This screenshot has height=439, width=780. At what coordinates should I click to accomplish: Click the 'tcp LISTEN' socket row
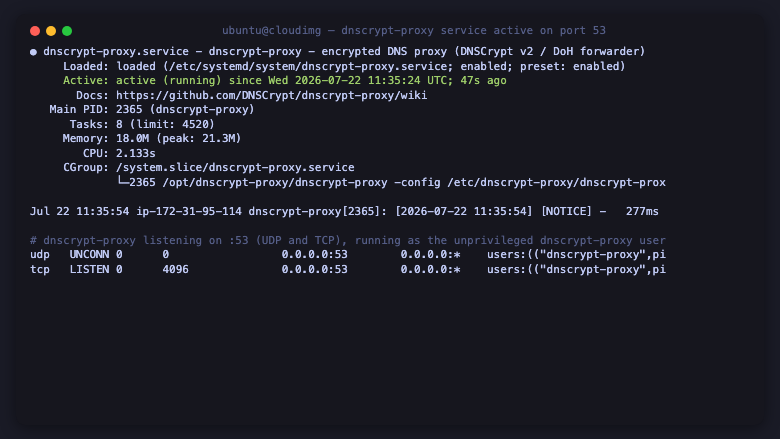pos(348,269)
